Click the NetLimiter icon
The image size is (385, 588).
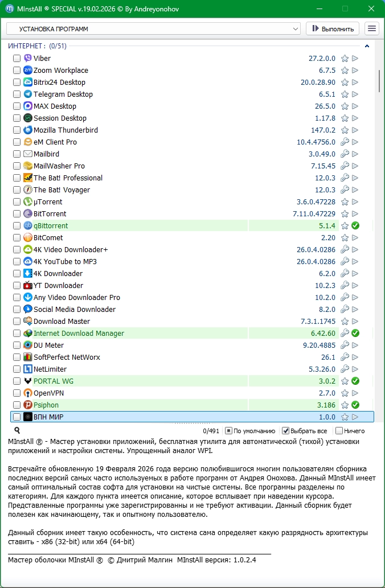28,369
